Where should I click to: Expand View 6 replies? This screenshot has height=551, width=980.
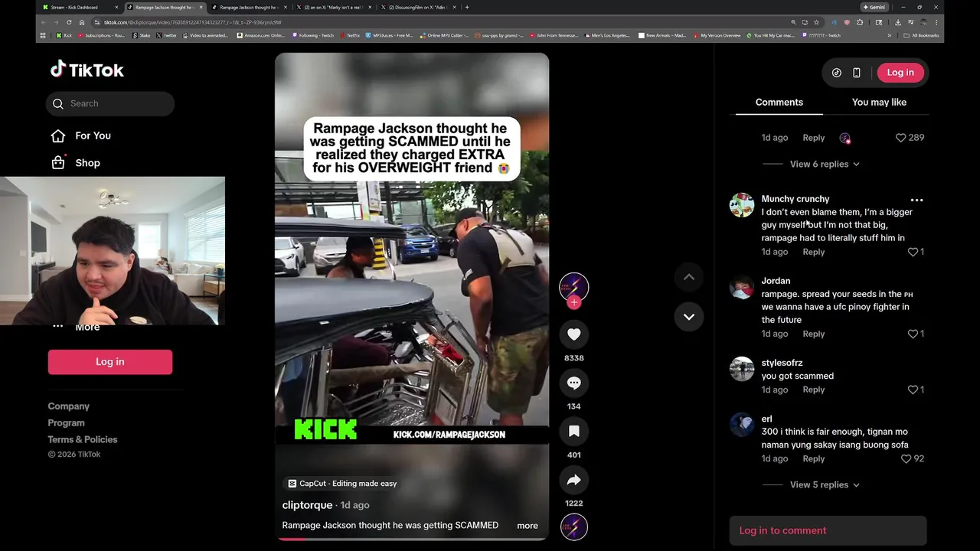[825, 164]
